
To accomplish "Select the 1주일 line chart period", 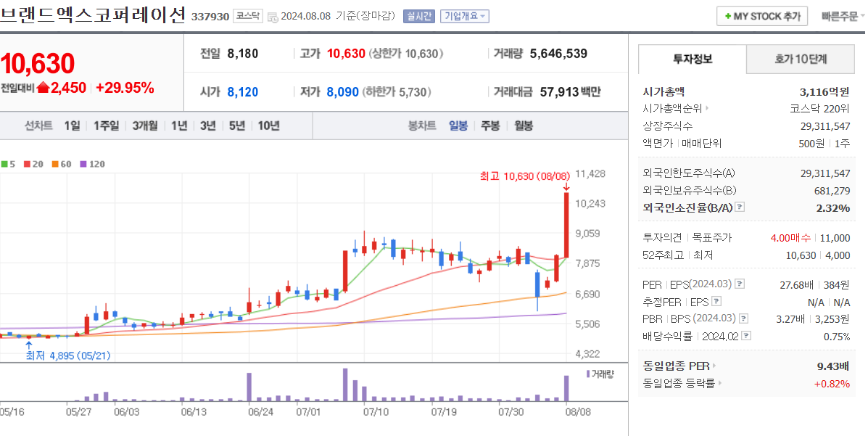I will click(x=106, y=126).
